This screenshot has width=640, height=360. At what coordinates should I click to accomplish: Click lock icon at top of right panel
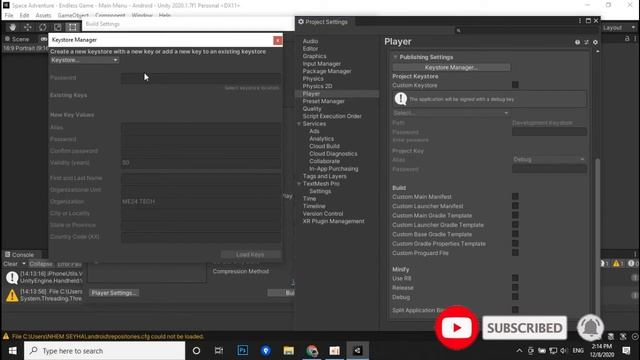627,38
